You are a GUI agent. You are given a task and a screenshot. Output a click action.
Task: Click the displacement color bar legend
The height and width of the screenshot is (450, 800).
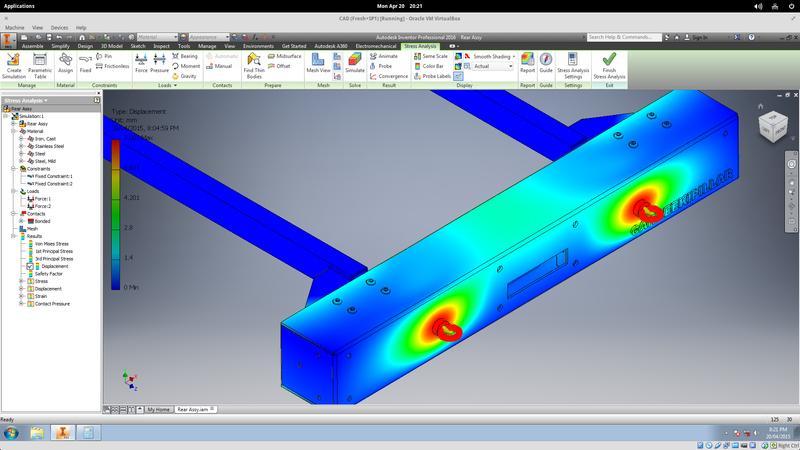[116, 214]
